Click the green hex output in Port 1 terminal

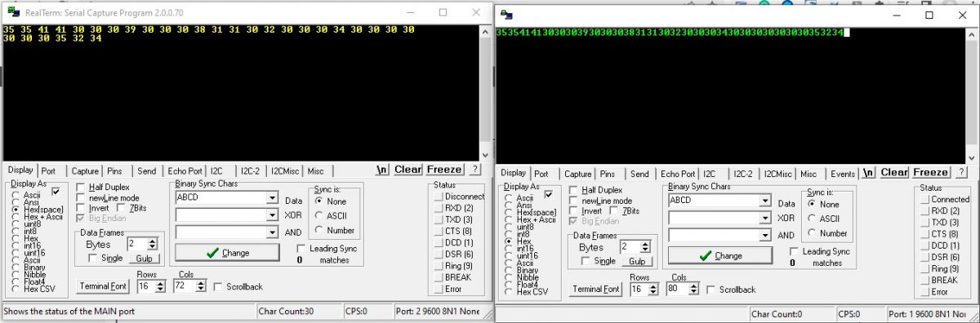click(x=669, y=33)
